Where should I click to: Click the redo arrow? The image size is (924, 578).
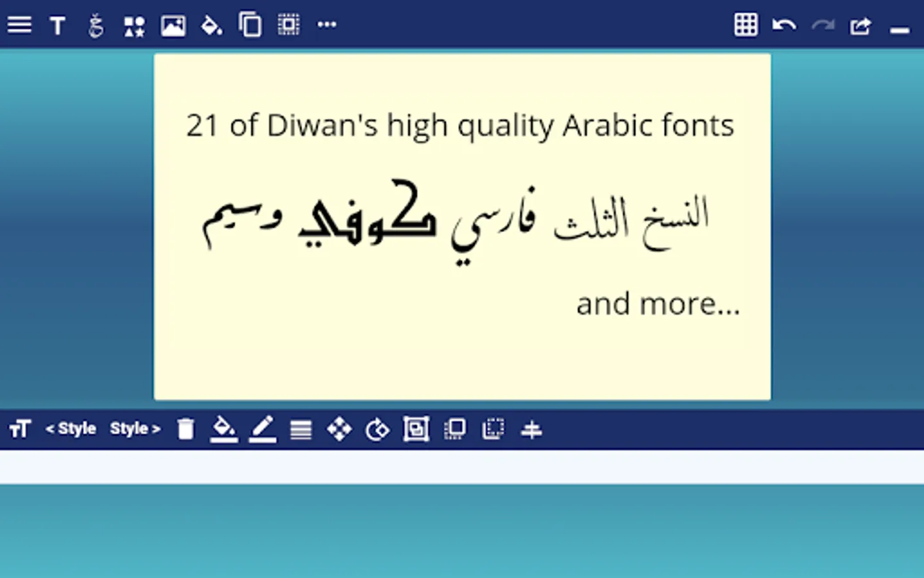pos(823,26)
